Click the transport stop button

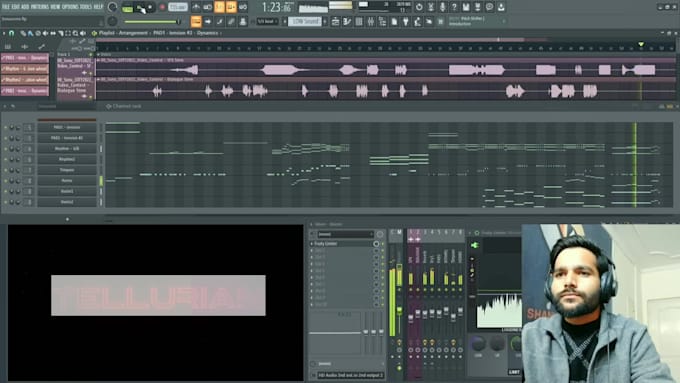coord(150,7)
